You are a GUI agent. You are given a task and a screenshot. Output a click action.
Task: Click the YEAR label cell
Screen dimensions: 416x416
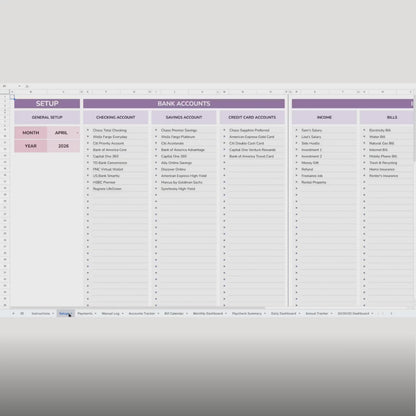coord(31,146)
